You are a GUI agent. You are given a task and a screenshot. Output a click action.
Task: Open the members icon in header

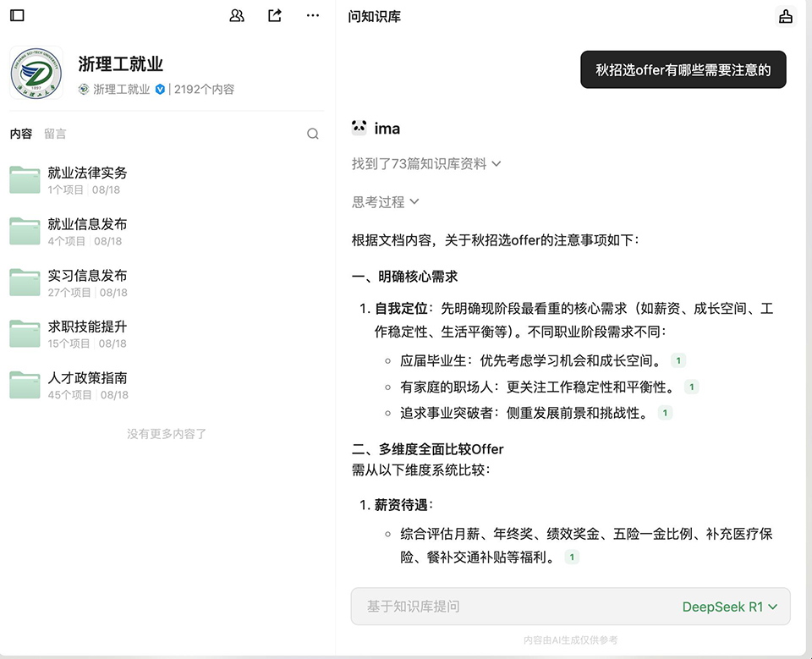click(x=237, y=15)
